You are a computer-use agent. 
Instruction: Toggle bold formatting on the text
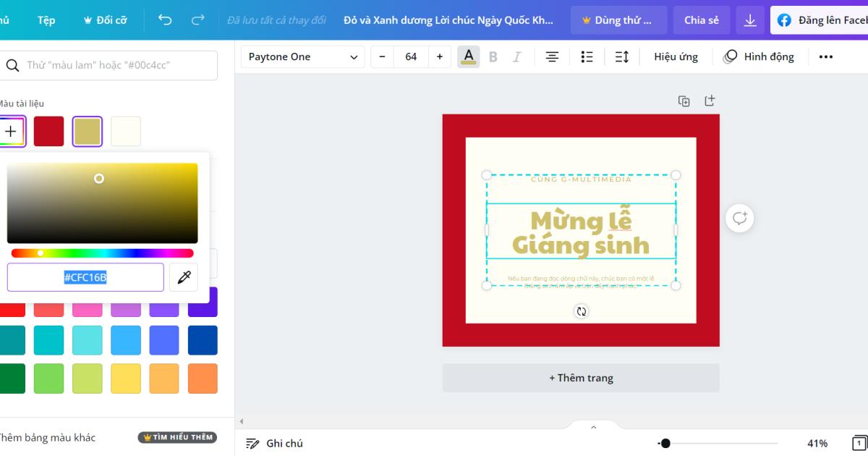coord(493,56)
